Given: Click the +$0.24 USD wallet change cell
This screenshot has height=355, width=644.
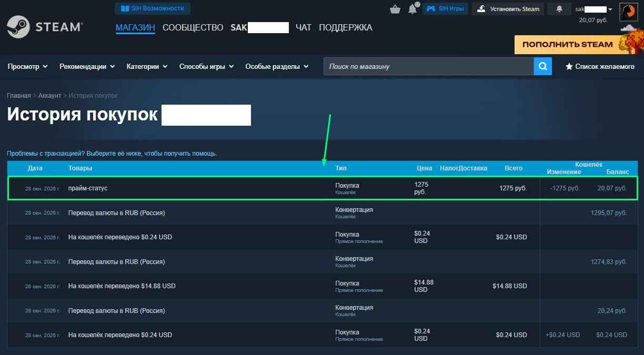Looking at the screenshot, I should pyautogui.click(x=563, y=335).
